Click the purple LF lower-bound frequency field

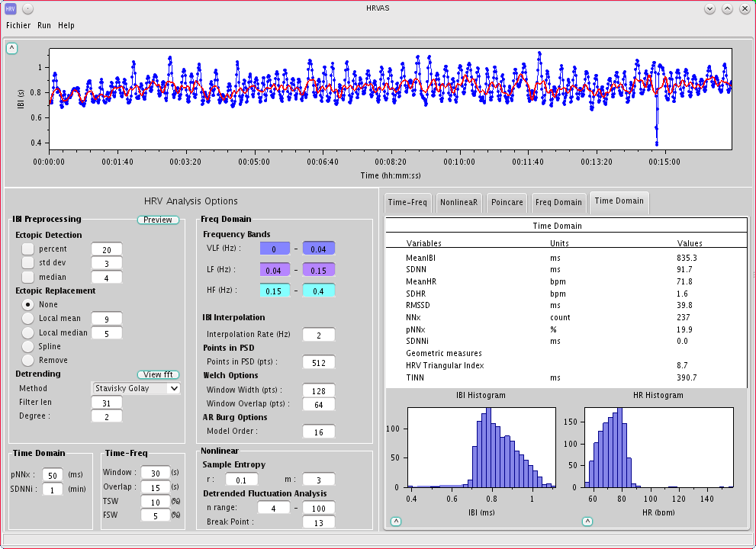click(x=275, y=269)
